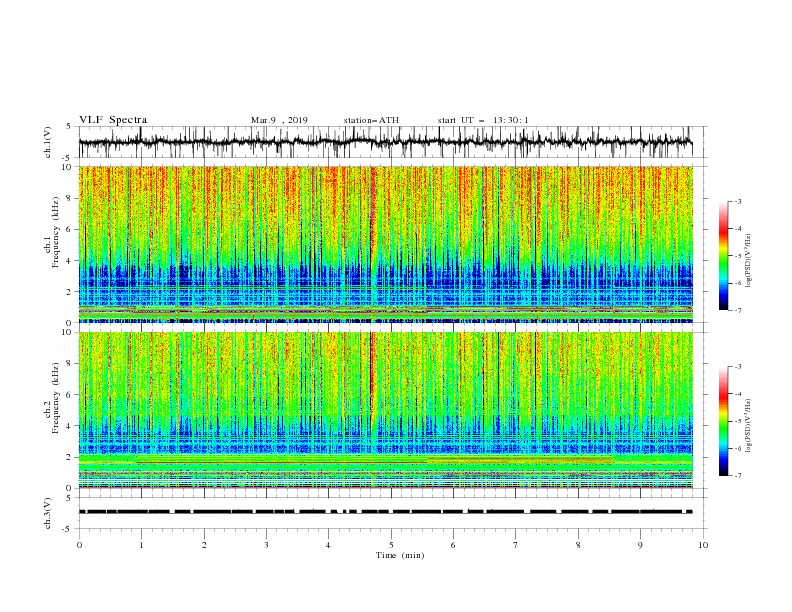The height and width of the screenshot is (612, 792).
Task: Click the time axis tick label '7'
Action: [x=516, y=545]
